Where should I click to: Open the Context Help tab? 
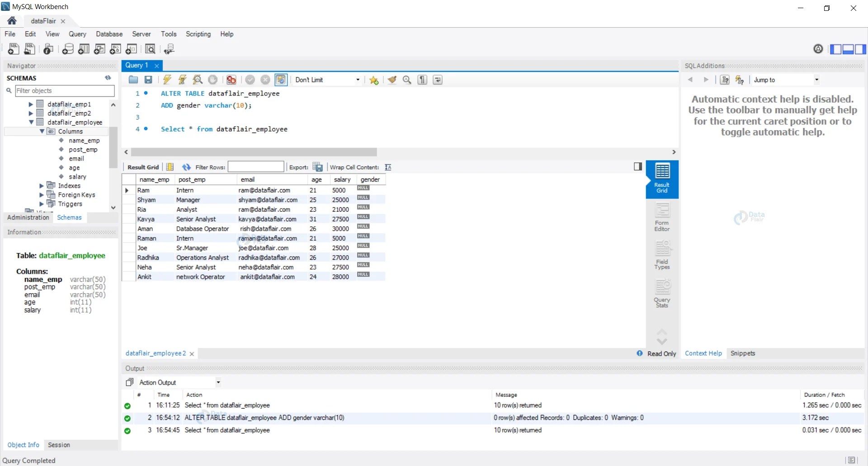703,353
